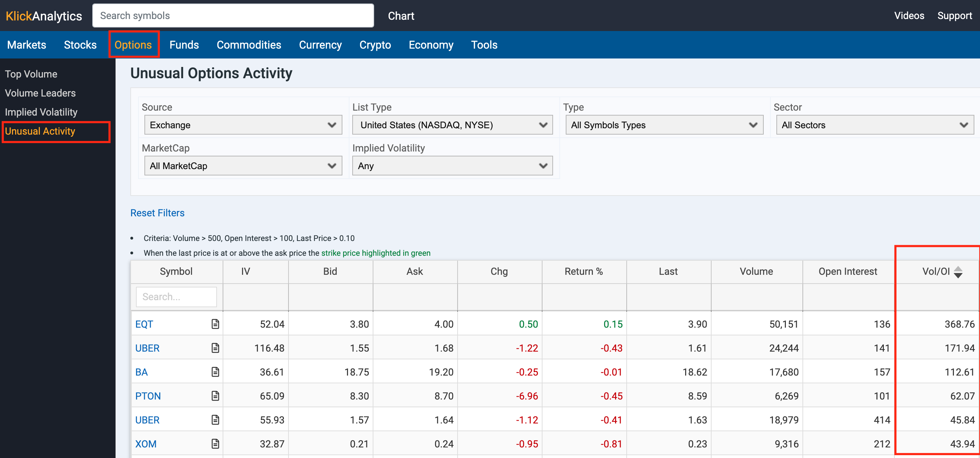The width and height of the screenshot is (980, 458).
Task: Open the Videos link
Action: [x=909, y=16]
